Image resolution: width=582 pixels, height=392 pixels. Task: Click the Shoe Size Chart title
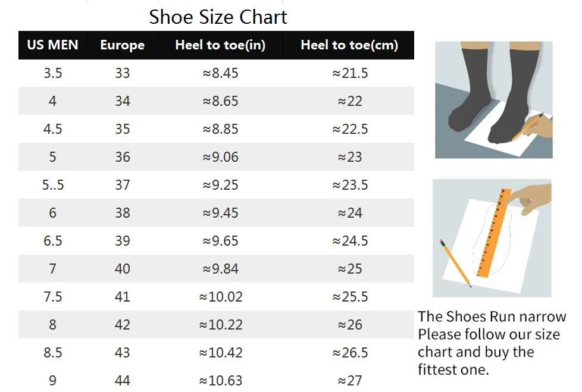[x=218, y=17]
